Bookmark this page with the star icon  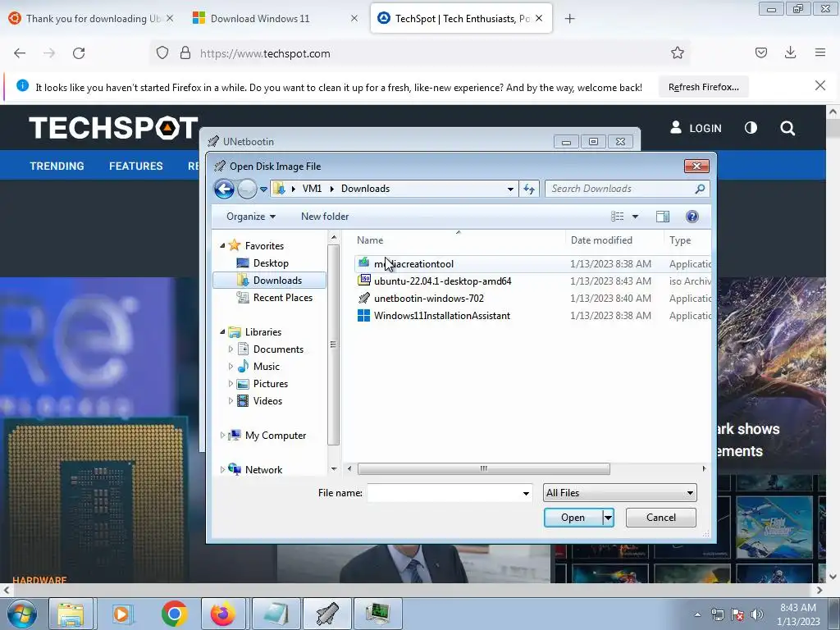point(677,52)
